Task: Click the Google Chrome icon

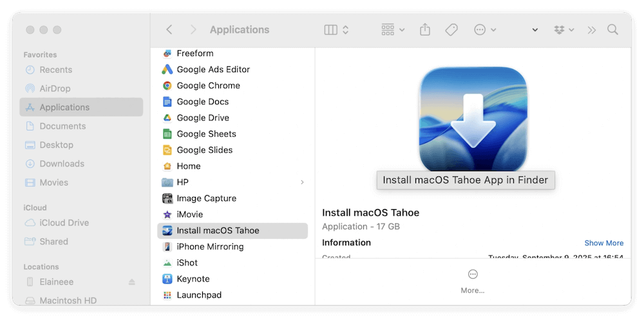Action: [167, 86]
